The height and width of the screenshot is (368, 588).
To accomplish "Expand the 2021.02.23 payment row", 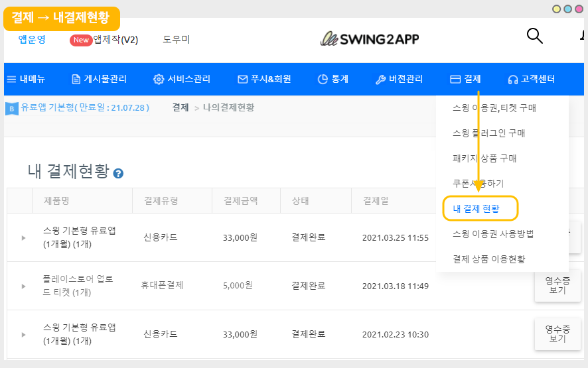I will point(24,335).
